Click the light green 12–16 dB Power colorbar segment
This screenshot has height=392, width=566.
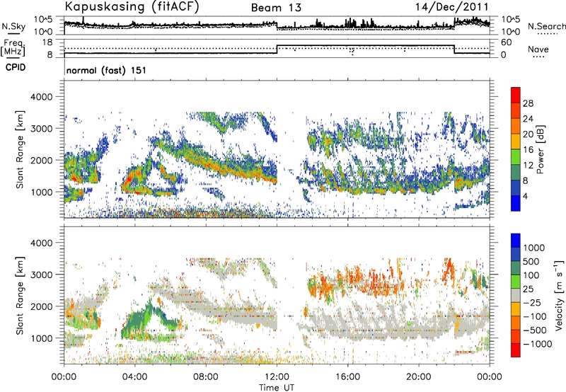point(516,157)
